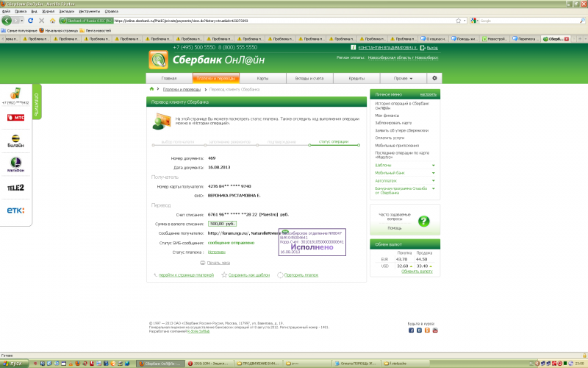This screenshot has height=368, width=588.
Task: Click the Обменять валюту link
Action: pos(417,271)
